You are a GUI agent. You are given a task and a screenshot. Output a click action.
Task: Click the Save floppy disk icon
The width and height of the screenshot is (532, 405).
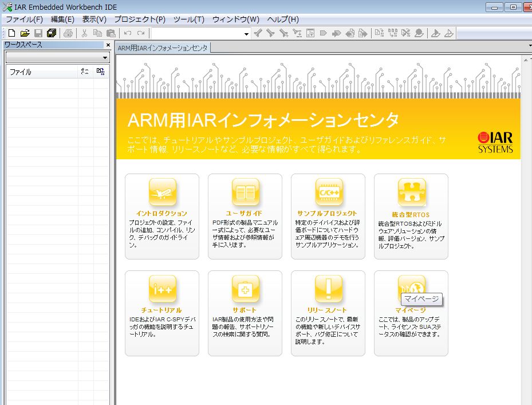(38, 33)
